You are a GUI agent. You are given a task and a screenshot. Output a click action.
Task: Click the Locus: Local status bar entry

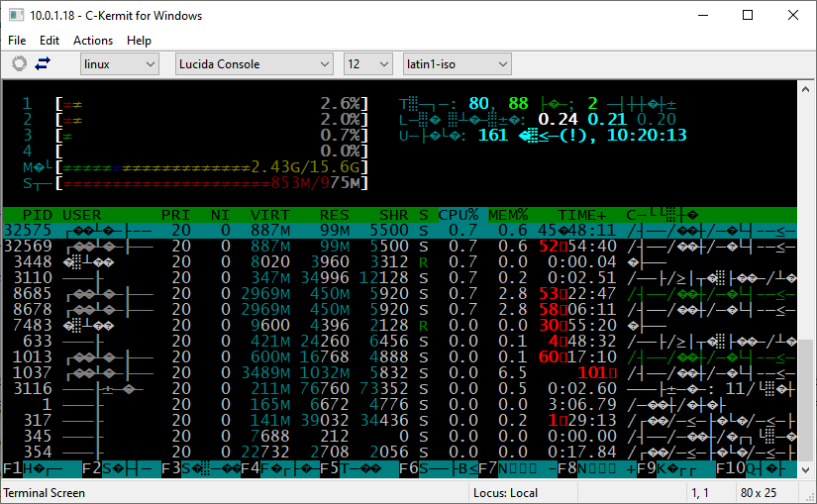point(505,492)
